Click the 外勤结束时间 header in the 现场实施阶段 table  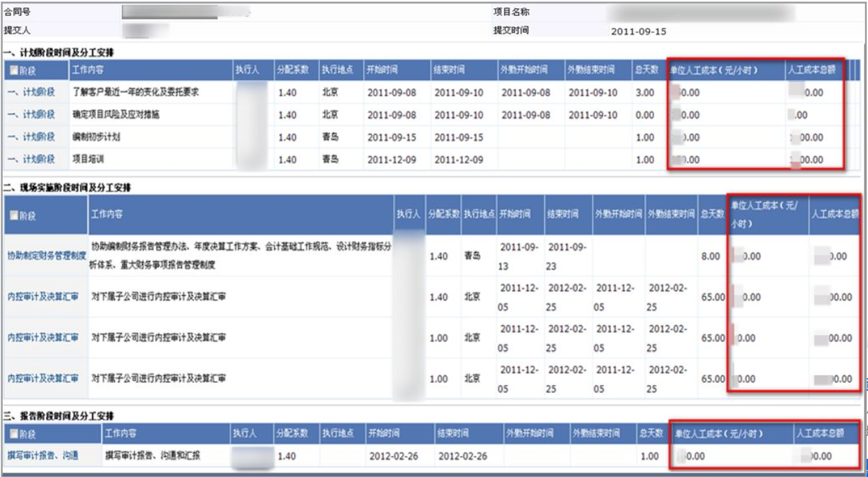point(671,214)
